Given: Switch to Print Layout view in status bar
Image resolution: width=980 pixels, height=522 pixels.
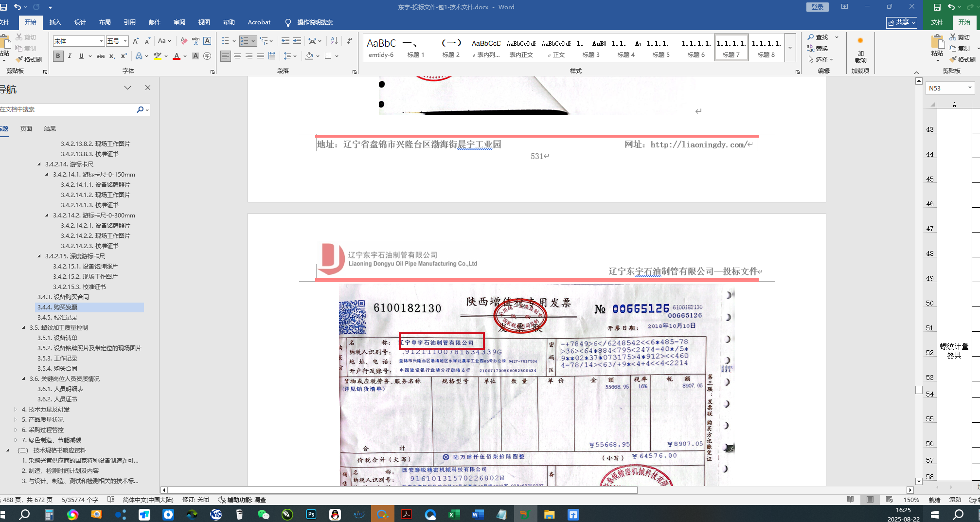Looking at the screenshot, I should (x=870, y=500).
